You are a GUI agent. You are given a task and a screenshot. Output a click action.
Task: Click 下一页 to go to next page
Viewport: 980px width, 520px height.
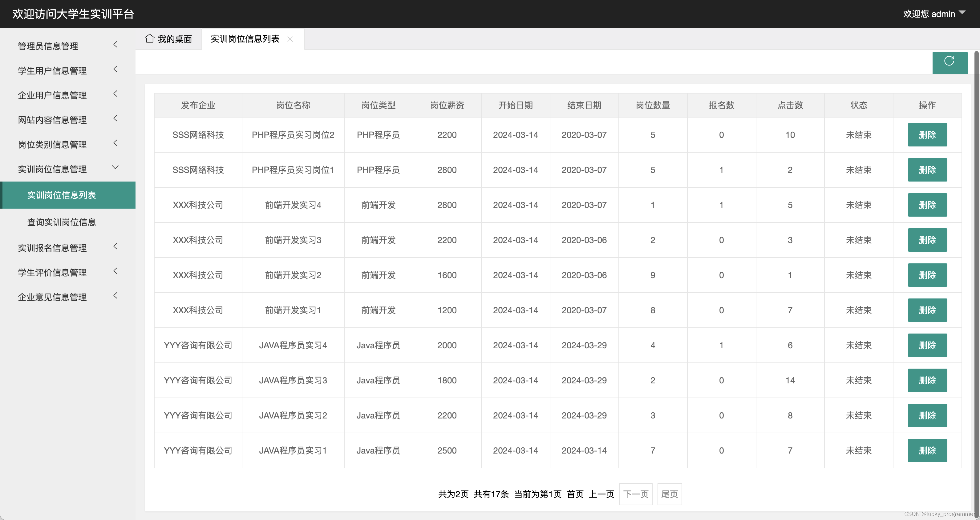click(x=636, y=494)
